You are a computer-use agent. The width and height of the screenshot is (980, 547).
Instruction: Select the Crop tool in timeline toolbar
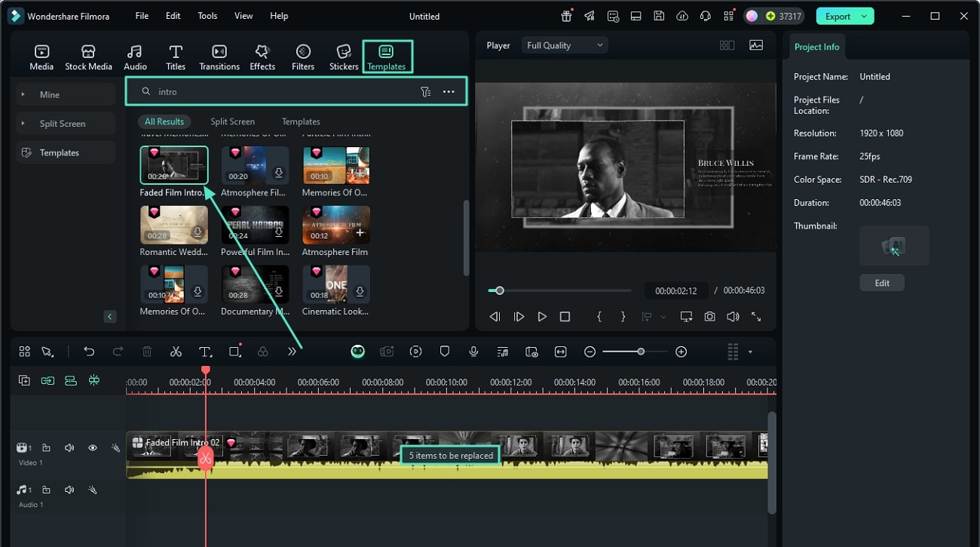click(234, 352)
